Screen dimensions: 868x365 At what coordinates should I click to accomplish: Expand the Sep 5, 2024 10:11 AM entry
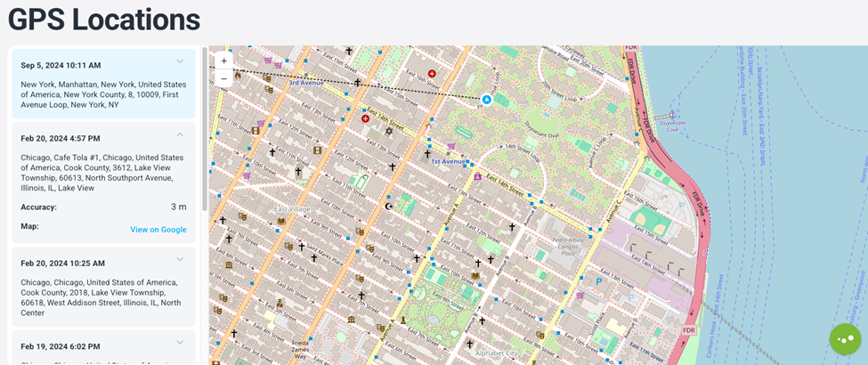(179, 61)
